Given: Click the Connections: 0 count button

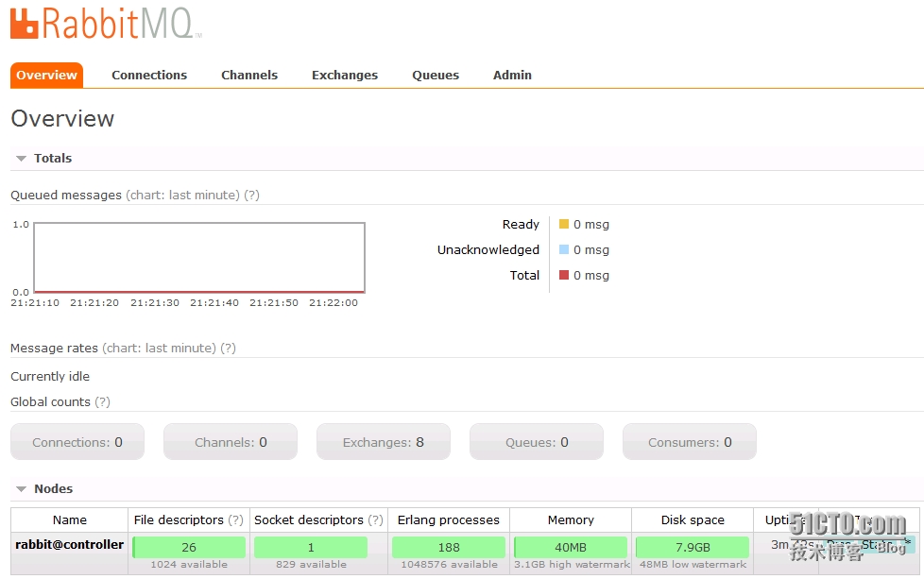Looking at the screenshot, I should click(x=77, y=442).
